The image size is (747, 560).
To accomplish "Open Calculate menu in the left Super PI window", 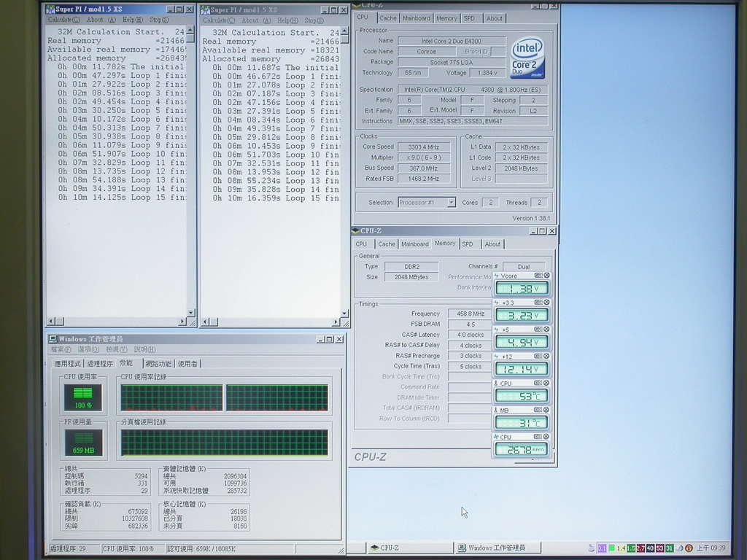I will 64,20.
